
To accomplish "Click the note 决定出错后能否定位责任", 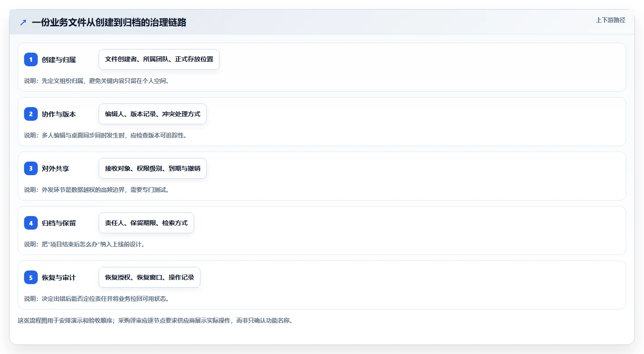I will pyautogui.click(x=97, y=299).
